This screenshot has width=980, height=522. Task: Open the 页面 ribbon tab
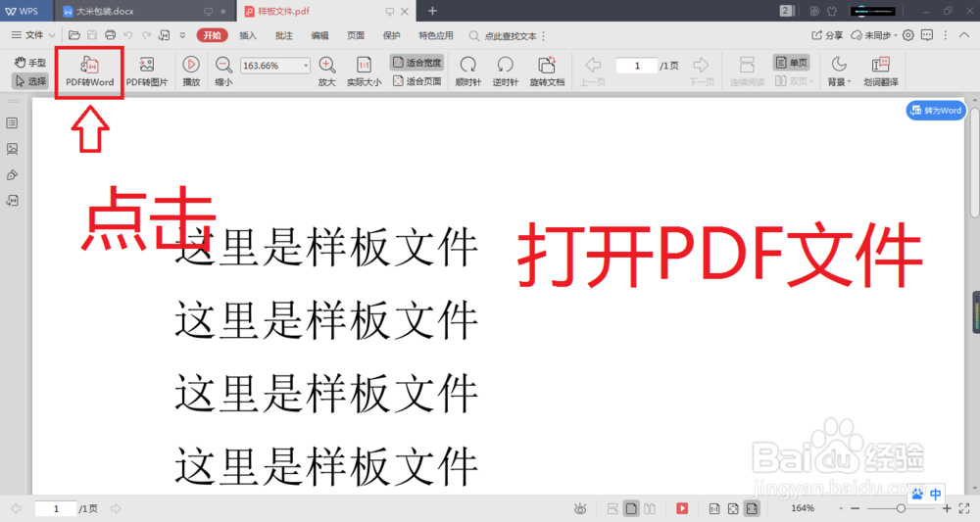pos(356,35)
